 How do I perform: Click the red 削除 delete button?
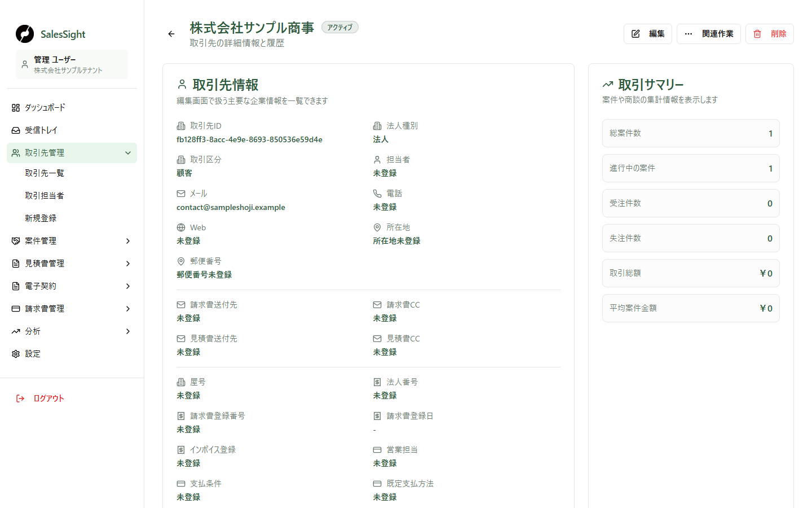click(770, 34)
